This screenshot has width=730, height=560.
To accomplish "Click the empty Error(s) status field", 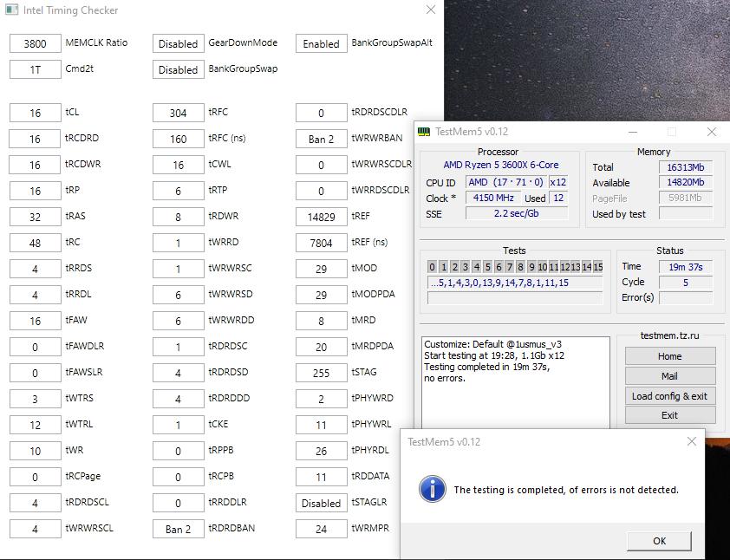I will coord(686,298).
